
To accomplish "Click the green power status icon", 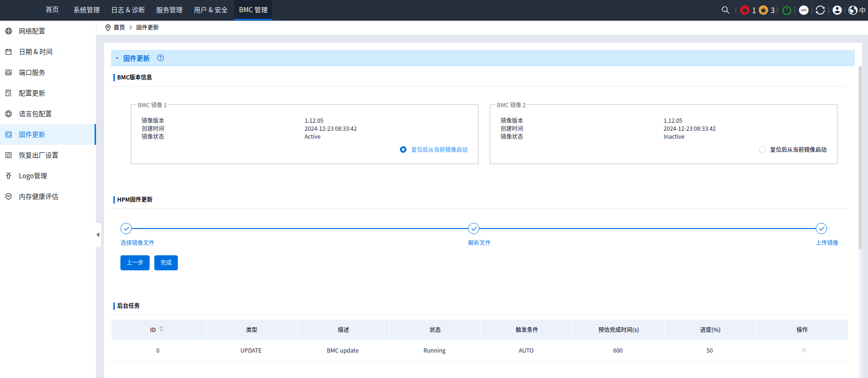I will 787,10.
